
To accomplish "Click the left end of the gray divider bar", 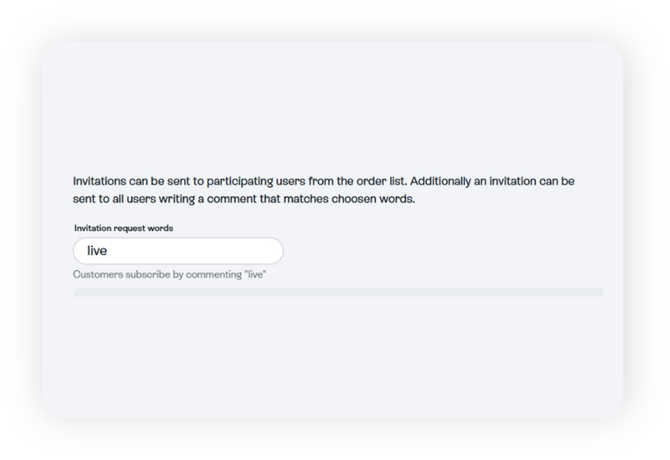I will (79, 292).
